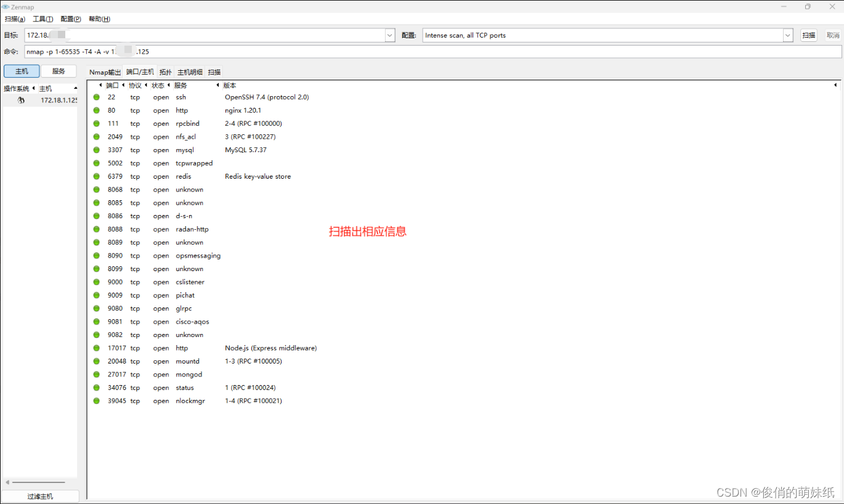Click the version text 'OpenSSH 7.4 (protocol 2.0)'
This screenshot has height=504, width=844.
267,97
